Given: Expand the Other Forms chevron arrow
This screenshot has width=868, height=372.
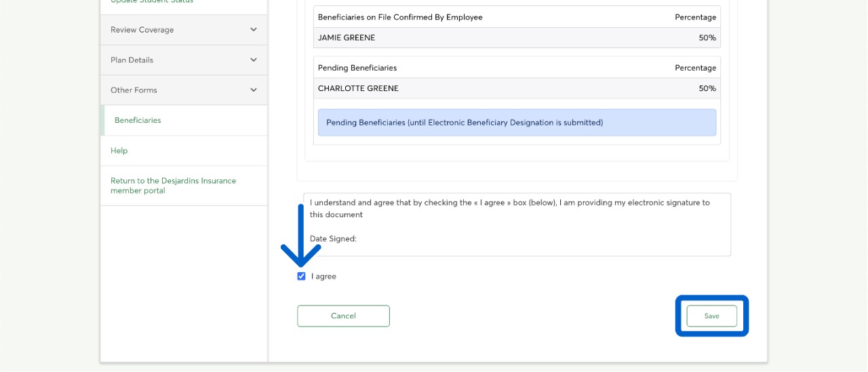Looking at the screenshot, I should tap(253, 90).
